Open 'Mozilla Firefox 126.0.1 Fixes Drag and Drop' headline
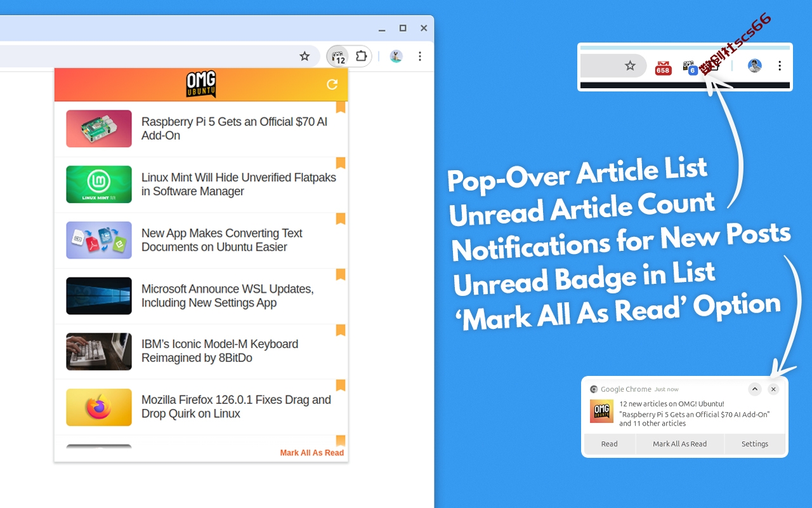Viewport: 812px width, 508px height. click(236, 406)
